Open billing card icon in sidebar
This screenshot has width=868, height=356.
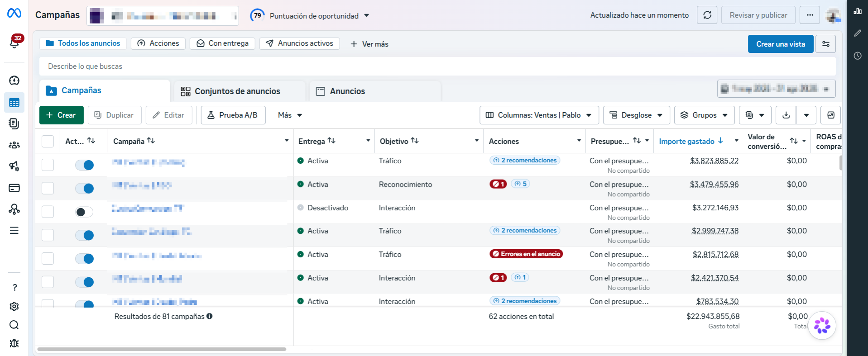coord(14,188)
